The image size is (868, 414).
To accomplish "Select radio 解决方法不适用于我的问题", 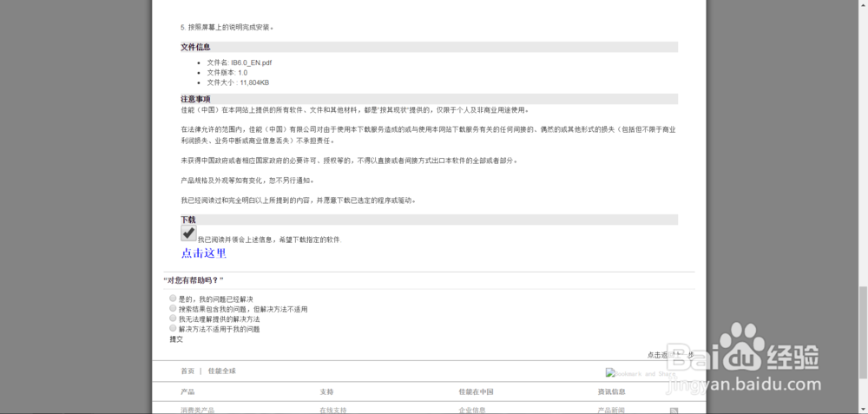I will [x=174, y=328].
